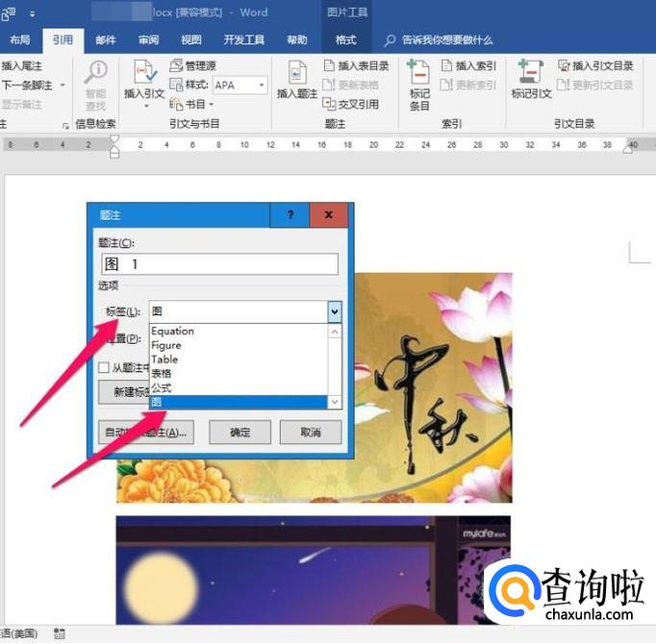Click the touch mode icon in the title bar
Screen dimensions: 656x644
pos(8,13)
